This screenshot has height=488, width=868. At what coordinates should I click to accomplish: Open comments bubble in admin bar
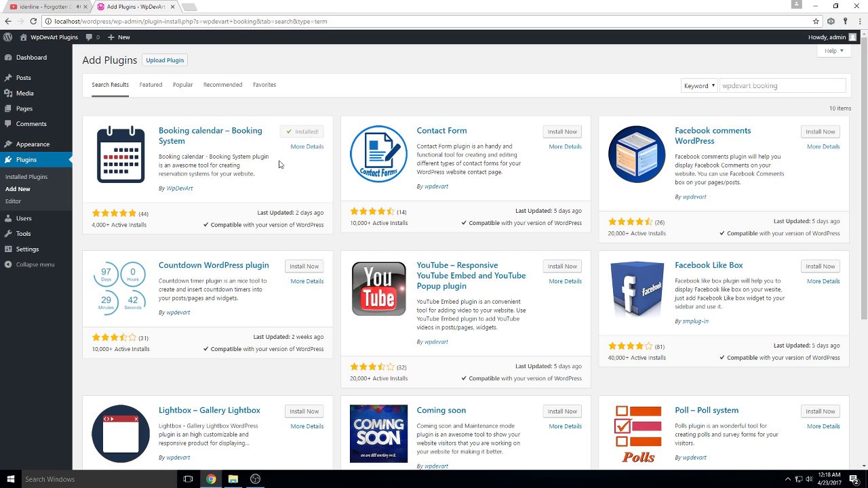pyautogui.click(x=93, y=37)
